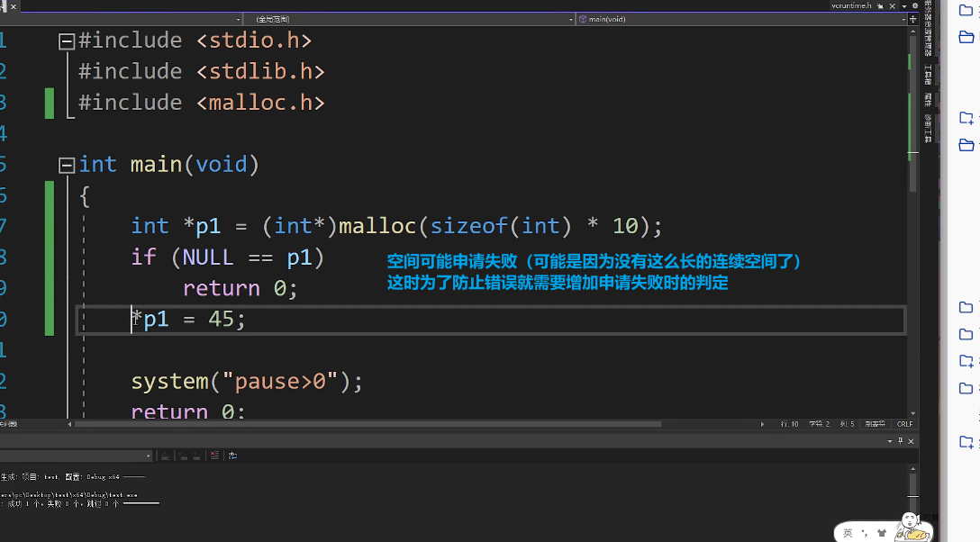Collapse the #include block outline
This screenshot has width=980, height=542.
tap(67, 41)
